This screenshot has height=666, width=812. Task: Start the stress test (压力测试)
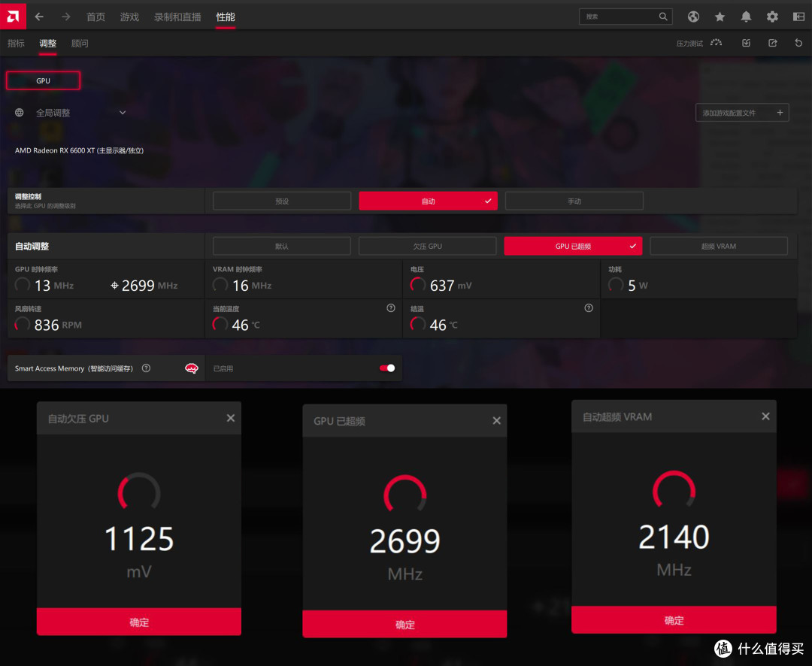point(699,43)
